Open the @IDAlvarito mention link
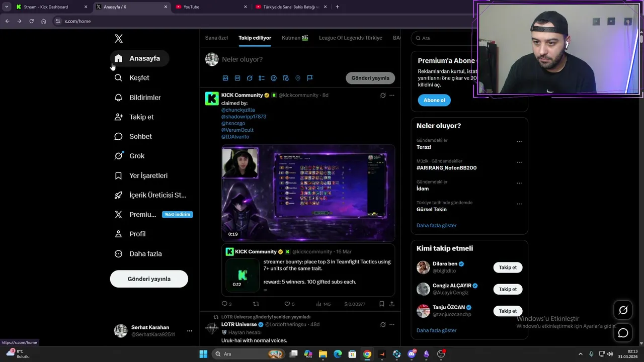Screen dimensions: 644x362 (235, 137)
